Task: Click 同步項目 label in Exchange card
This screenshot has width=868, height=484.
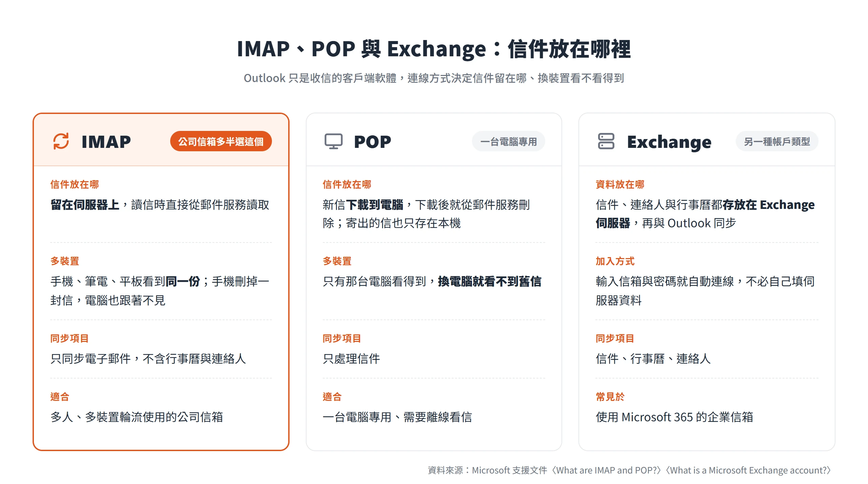Action: [615, 338]
